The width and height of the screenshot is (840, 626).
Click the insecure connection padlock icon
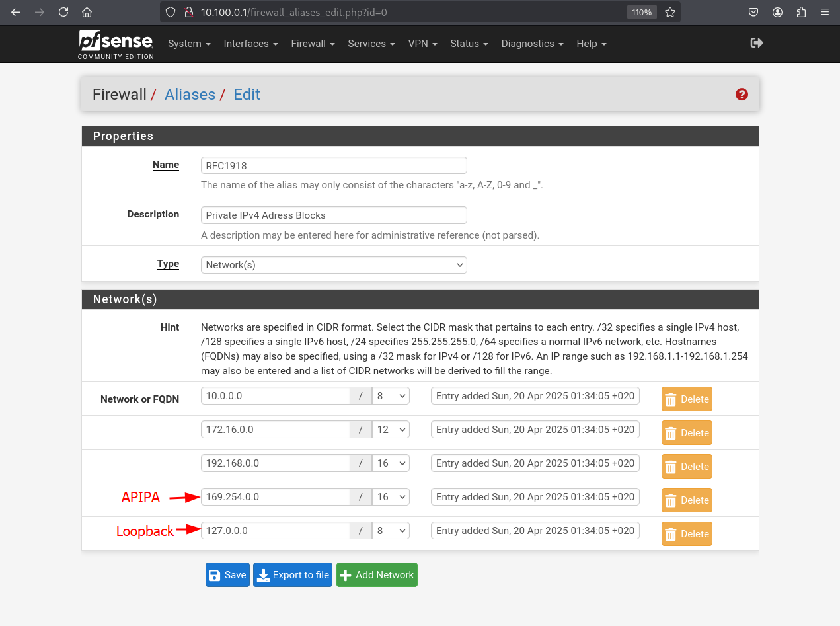[x=188, y=12]
